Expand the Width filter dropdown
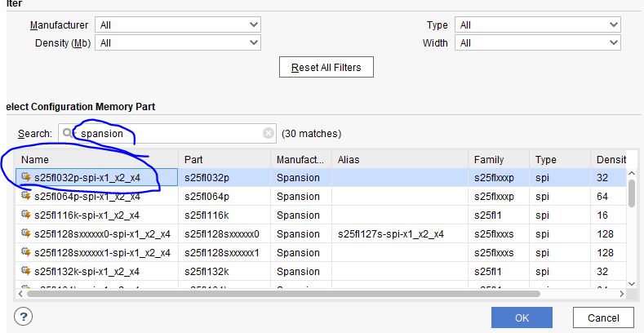The width and height of the screenshot is (644, 333). (537, 42)
